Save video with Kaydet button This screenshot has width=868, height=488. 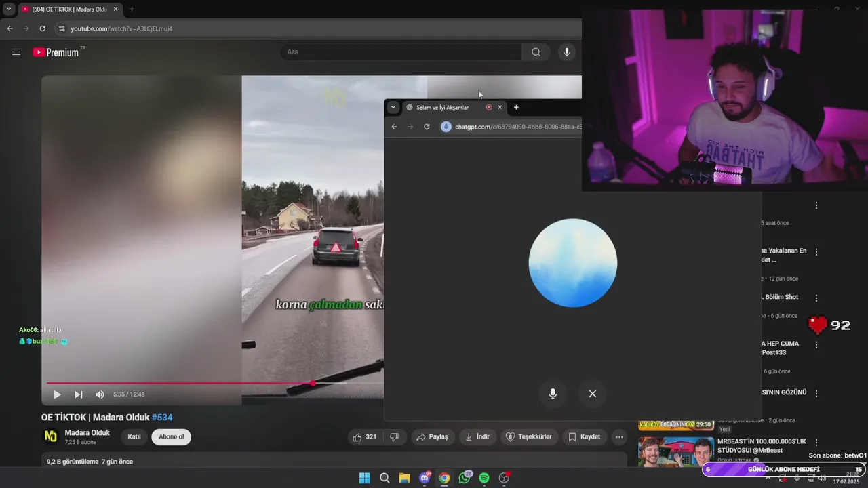pos(584,437)
